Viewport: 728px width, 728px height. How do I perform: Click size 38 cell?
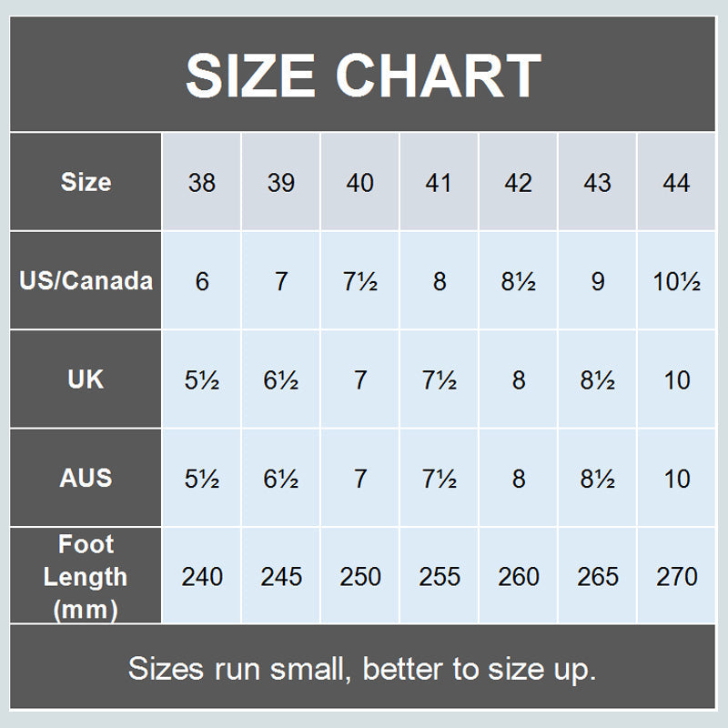(x=202, y=183)
